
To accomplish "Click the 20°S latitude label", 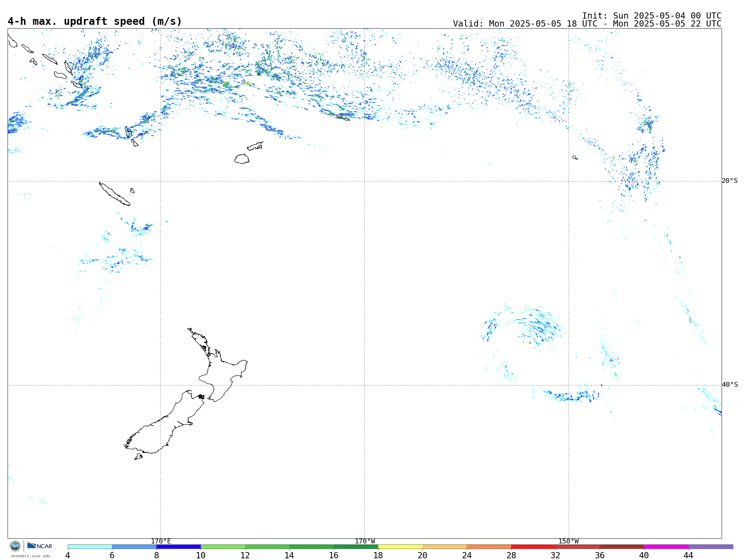I will (x=730, y=181).
